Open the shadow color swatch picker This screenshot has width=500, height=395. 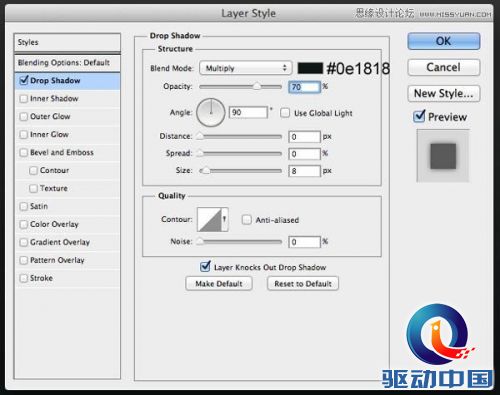310,68
